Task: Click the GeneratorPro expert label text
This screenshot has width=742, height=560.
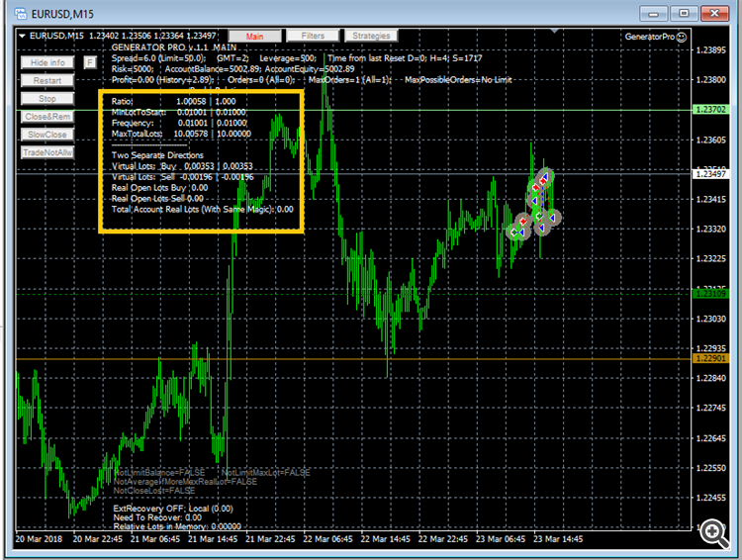Action: pyautogui.click(x=649, y=37)
